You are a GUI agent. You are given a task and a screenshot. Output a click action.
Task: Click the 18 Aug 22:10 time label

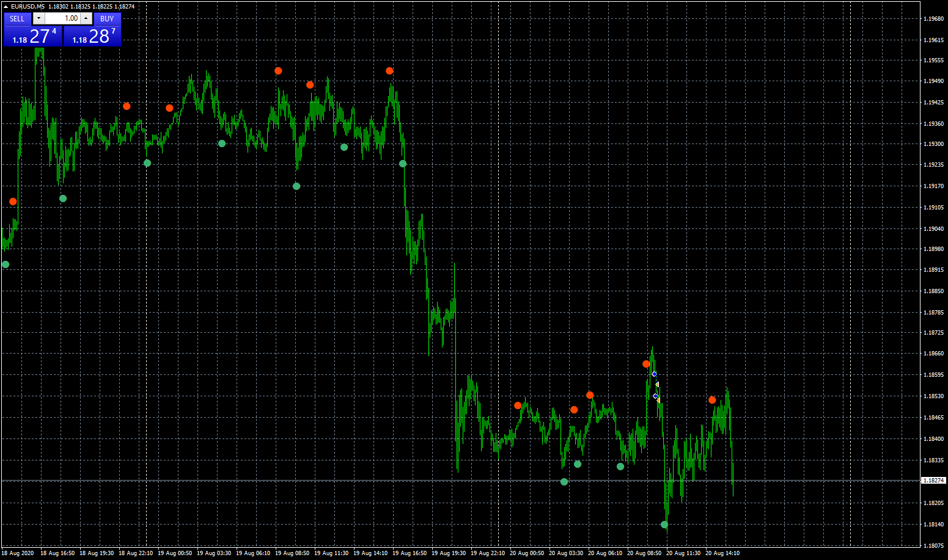point(136,553)
